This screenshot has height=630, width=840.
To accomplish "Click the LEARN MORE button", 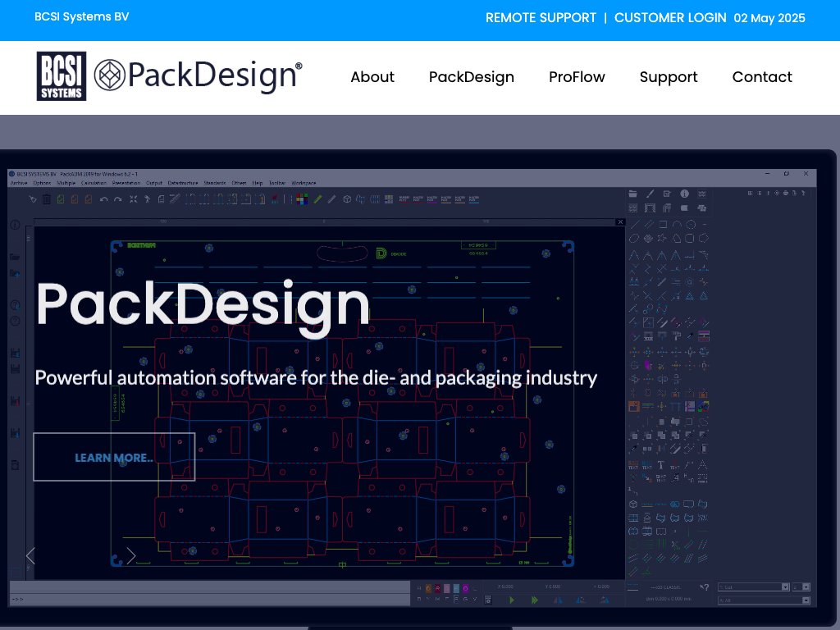I will coord(114,457).
